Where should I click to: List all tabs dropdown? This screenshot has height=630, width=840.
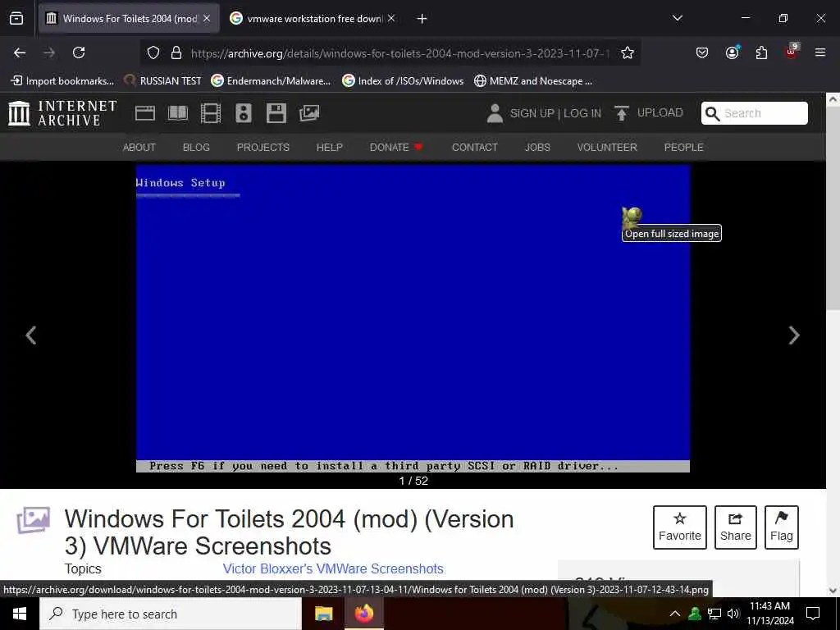[x=677, y=18]
